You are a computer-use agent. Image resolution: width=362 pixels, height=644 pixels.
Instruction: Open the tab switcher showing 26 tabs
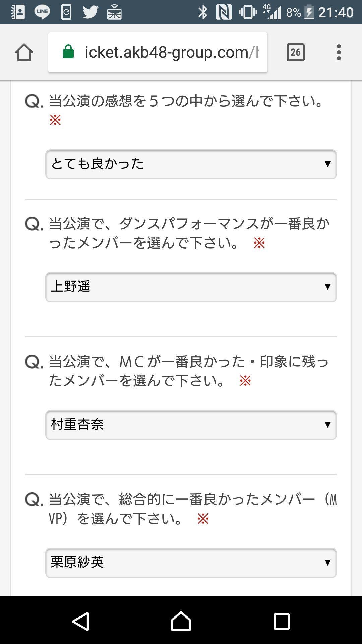click(x=295, y=52)
